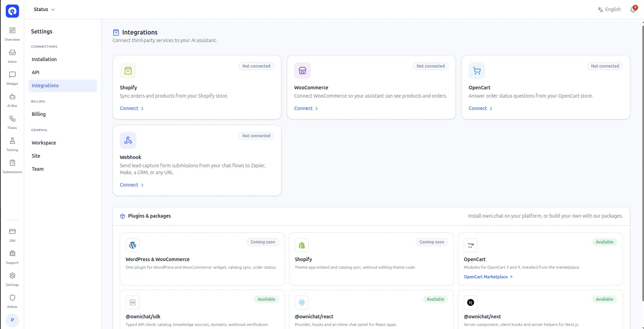The image size is (644, 329).
Task: Click the Webhook integration icon
Action: (128, 140)
